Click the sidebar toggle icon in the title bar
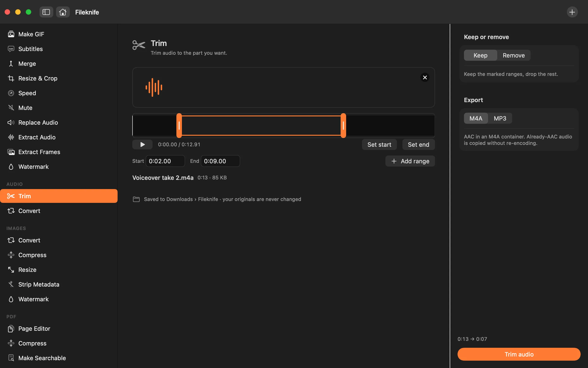The image size is (588, 368). point(46,12)
